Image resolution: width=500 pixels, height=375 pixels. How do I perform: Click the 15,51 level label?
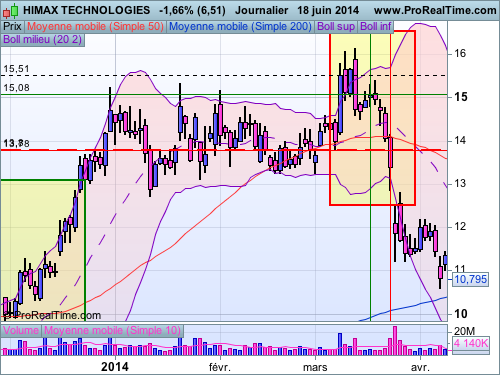coord(16,69)
